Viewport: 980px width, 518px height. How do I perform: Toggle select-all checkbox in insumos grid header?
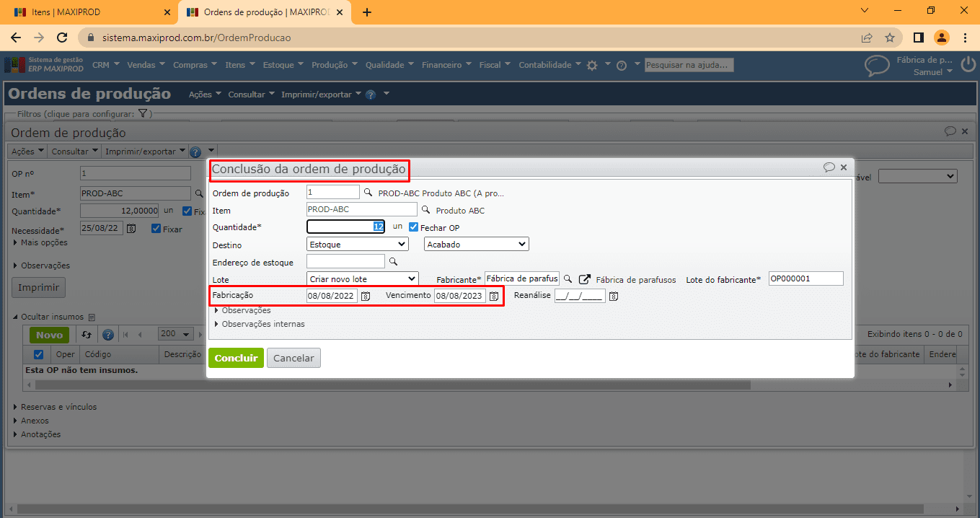[x=39, y=354]
